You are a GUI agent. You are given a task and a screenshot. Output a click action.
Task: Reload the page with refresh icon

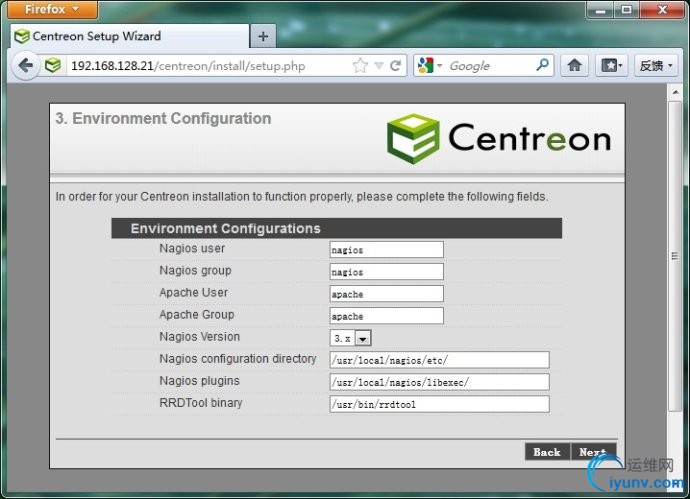tap(395, 66)
